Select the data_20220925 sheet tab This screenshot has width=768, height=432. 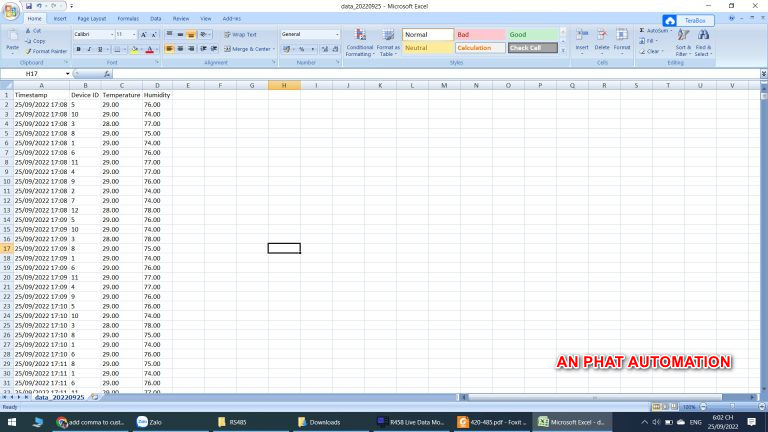pos(59,397)
